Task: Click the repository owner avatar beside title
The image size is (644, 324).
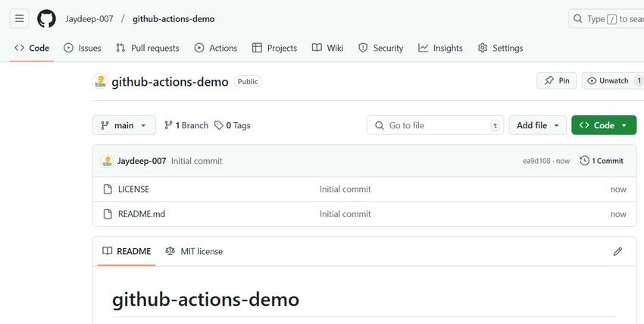Action: tap(100, 82)
